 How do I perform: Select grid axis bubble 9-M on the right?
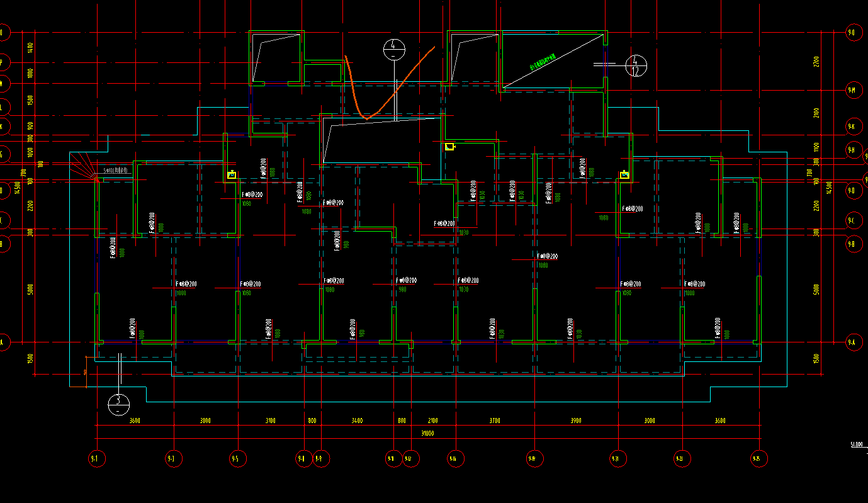point(854,91)
